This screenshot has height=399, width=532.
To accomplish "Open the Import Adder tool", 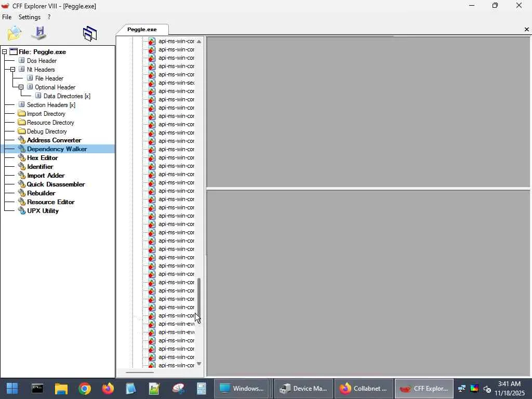I will point(46,176).
